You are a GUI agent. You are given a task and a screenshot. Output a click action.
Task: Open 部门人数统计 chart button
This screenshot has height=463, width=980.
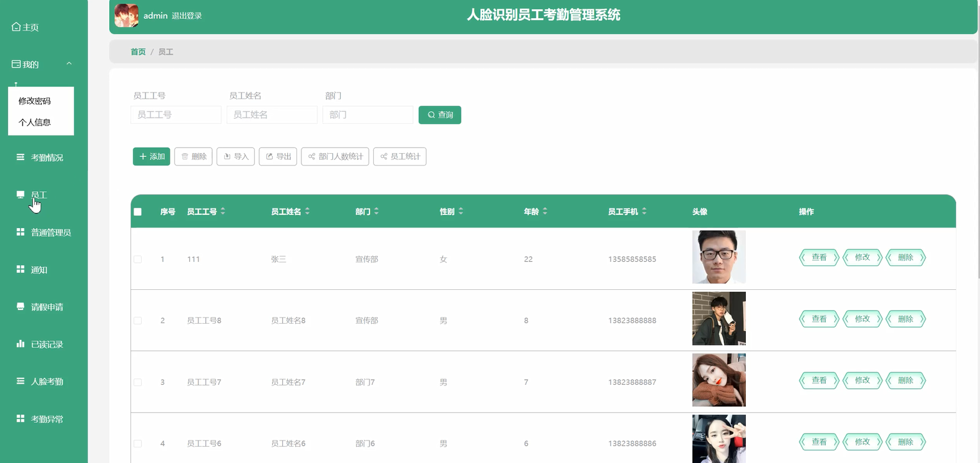(335, 156)
